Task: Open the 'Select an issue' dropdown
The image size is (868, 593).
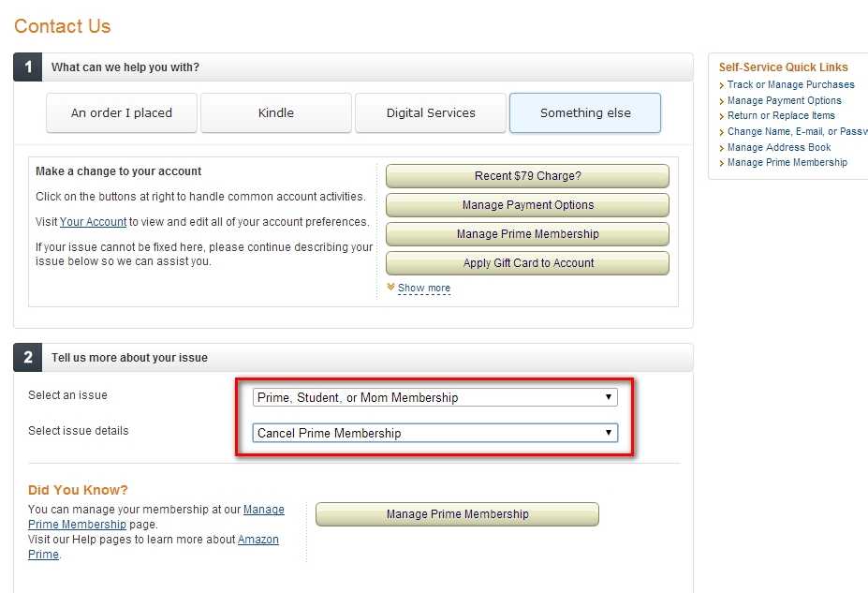Action: click(x=435, y=397)
